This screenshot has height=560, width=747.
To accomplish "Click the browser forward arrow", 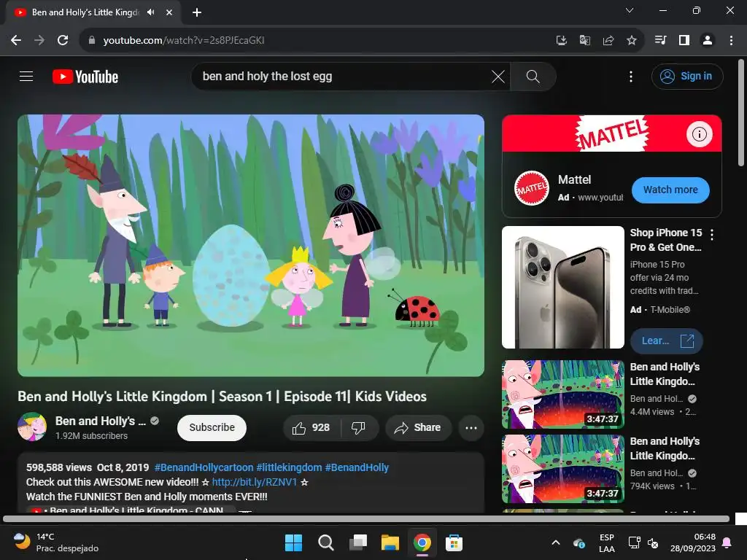I will [x=39, y=41].
